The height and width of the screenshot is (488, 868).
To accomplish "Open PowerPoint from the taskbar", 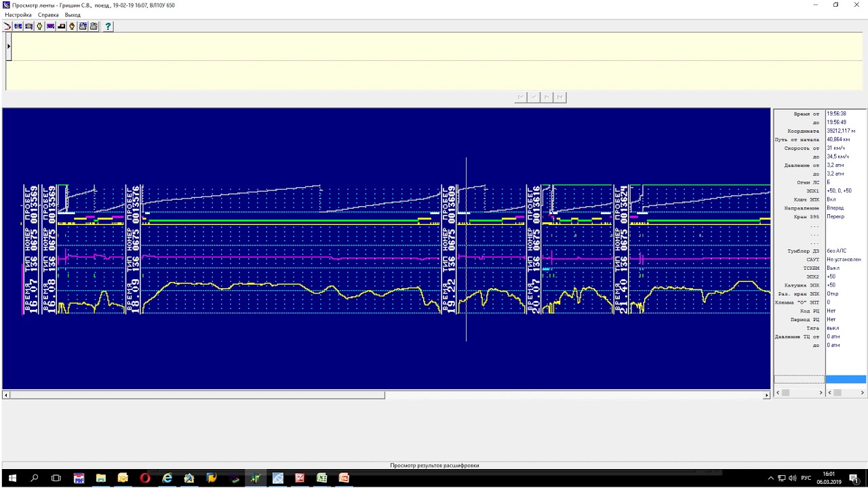I will coord(344,478).
